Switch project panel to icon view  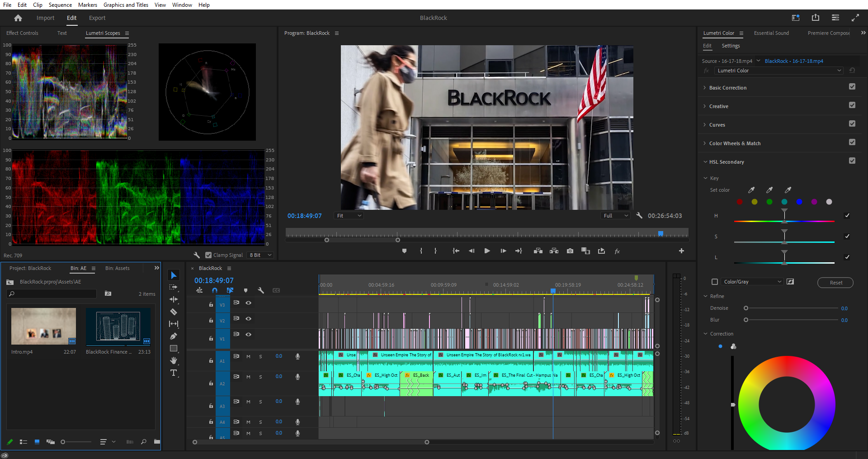click(x=37, y=442)
